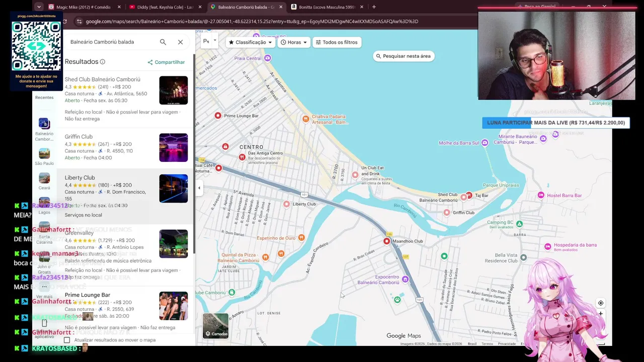
Task: Click the Espetinho de Ouro restaurant pin
Action: (301, 237)
